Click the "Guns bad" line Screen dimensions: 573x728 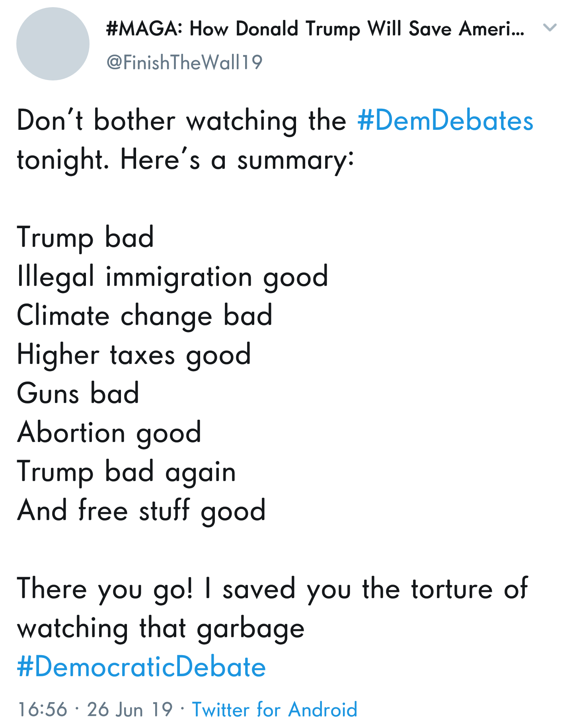point(78,393)
